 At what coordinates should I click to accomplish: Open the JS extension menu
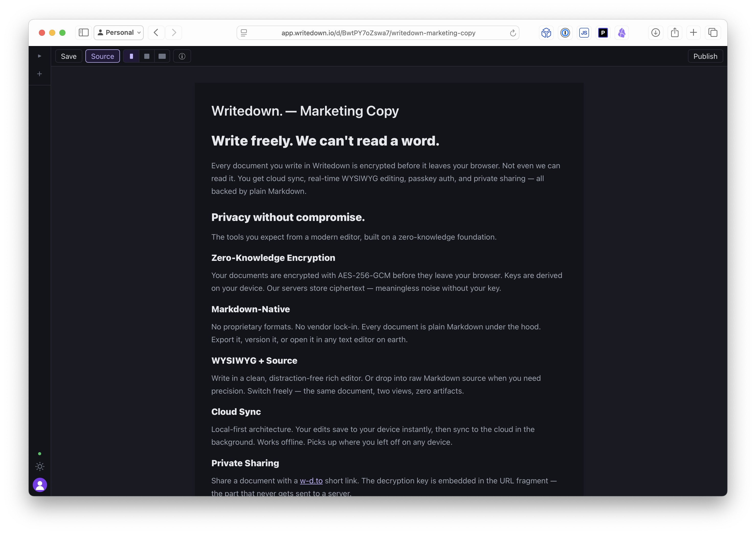point(584,32)
